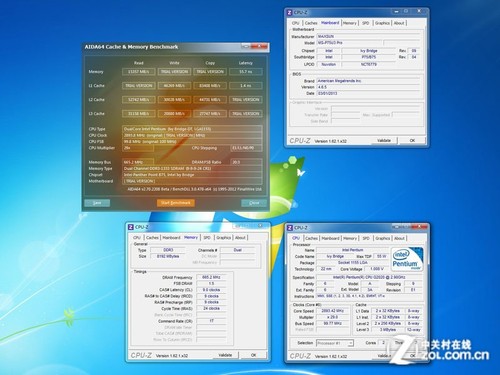Click the CAS# Latency (CL) value
The width and height of the screenshot is (500, 375).
click(x=211, y=290)
